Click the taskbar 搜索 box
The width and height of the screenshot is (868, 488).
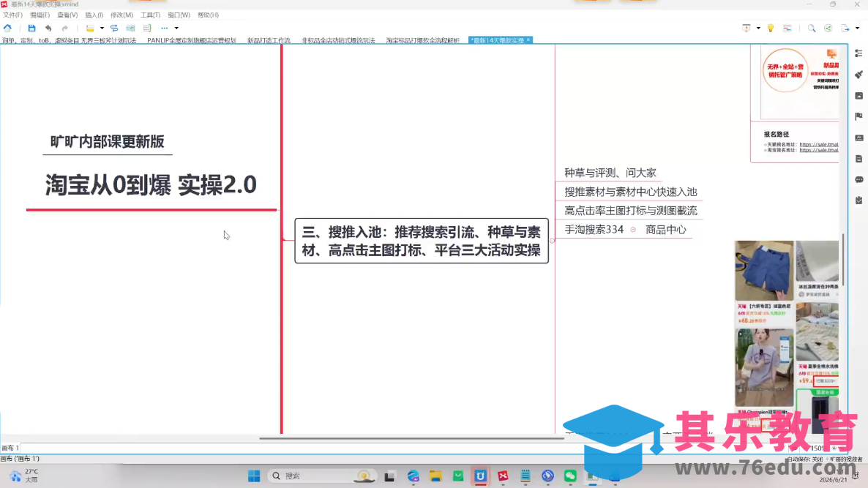(x=323, y=476)
